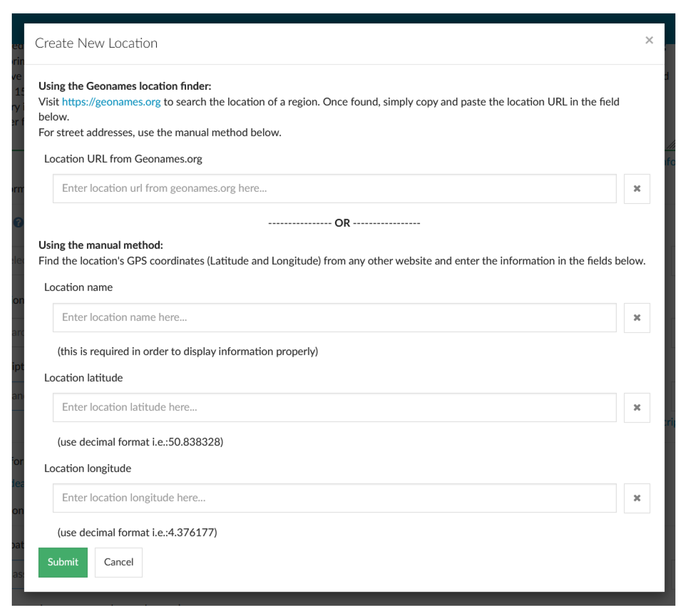The width and height of the screenshot is (688, 616).
Task: Click the 'Using the manual method:' heading
Action: [x=100, y=245]
